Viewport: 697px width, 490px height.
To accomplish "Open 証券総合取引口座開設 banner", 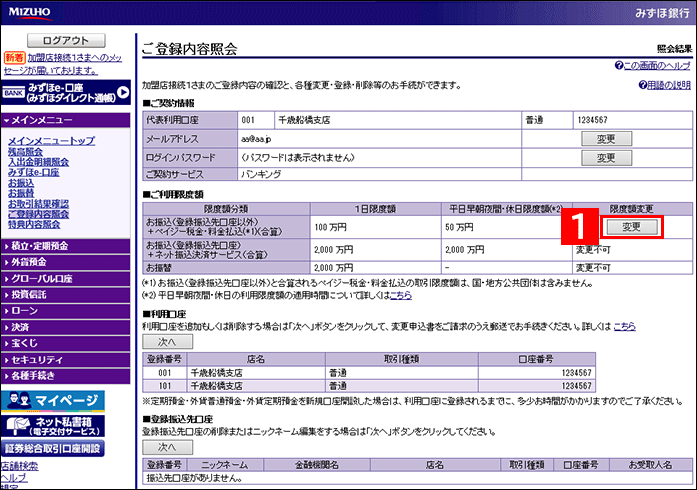I will [53, 448].
